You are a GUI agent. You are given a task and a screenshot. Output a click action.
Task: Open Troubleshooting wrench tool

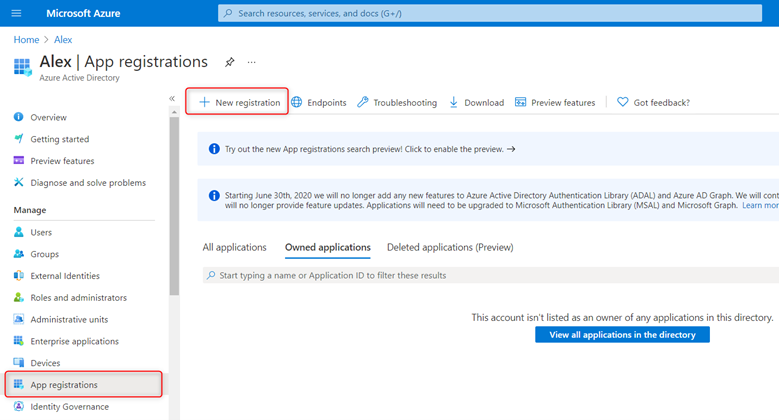(x=397, y=102)
